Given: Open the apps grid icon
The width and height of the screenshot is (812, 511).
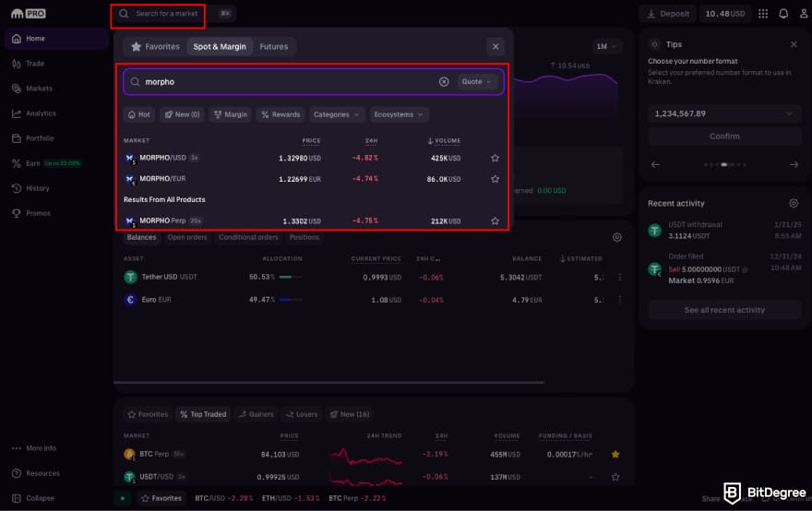Looking at the screenshot, I should 763,14.
